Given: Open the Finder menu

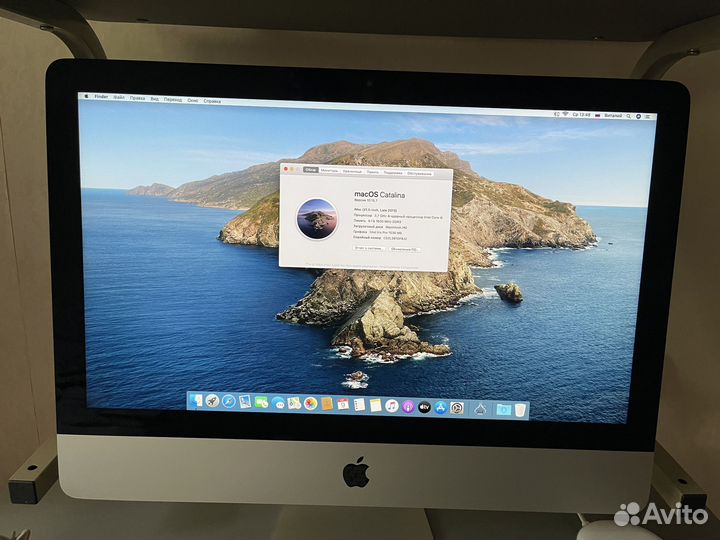Looking at the screenshot, I should (101, 96).
